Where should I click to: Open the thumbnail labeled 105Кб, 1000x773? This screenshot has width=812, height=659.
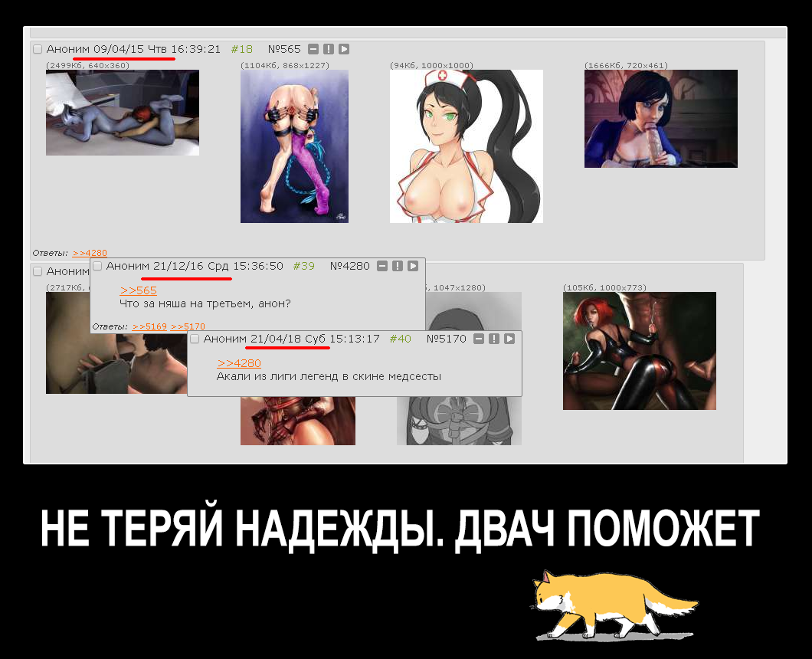coord(640,351)
